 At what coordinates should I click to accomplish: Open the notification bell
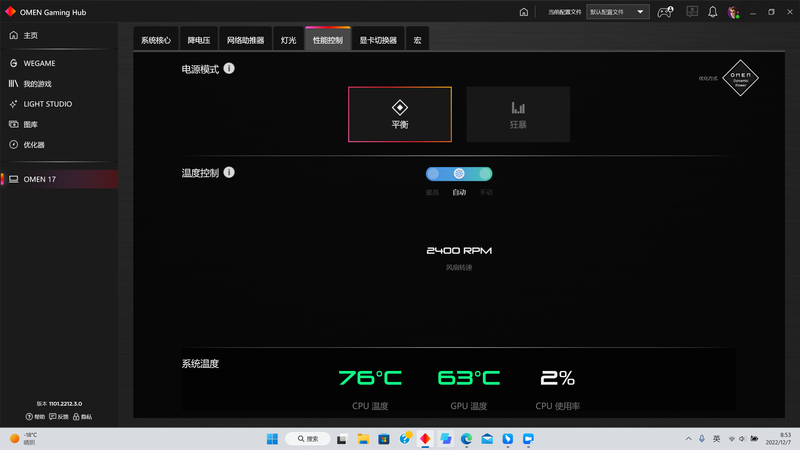coord(713,12)
